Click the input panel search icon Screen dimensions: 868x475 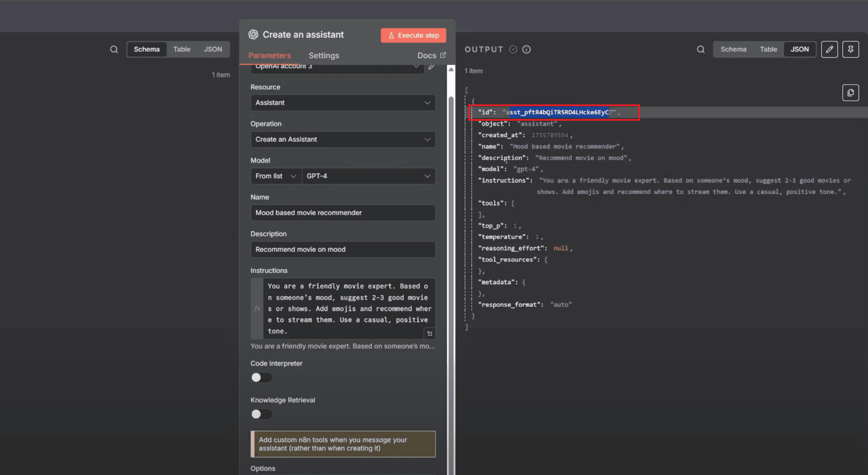pyautogui.click(x=114, y=49)
